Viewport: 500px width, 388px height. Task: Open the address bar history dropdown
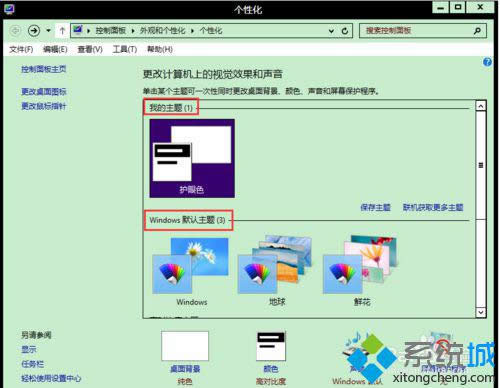click(x=331, y=31)
